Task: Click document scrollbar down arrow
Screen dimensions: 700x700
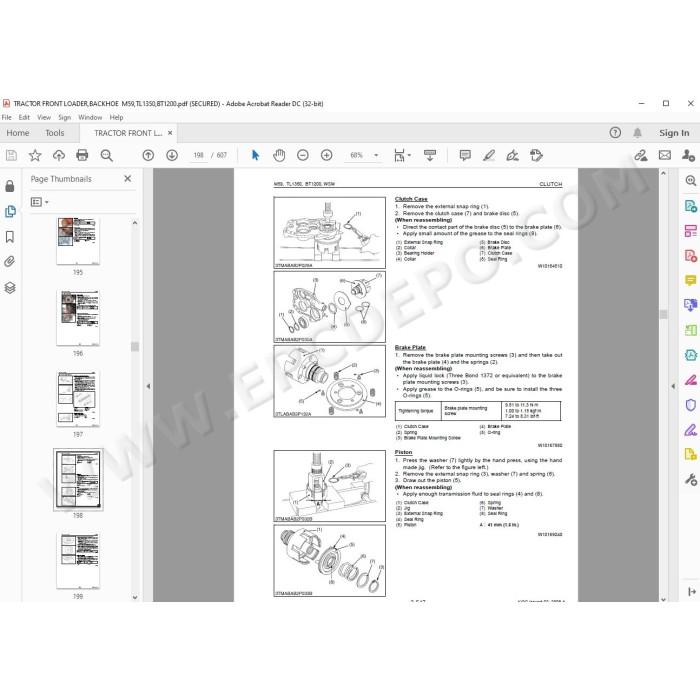Action: tap(663, 600)
